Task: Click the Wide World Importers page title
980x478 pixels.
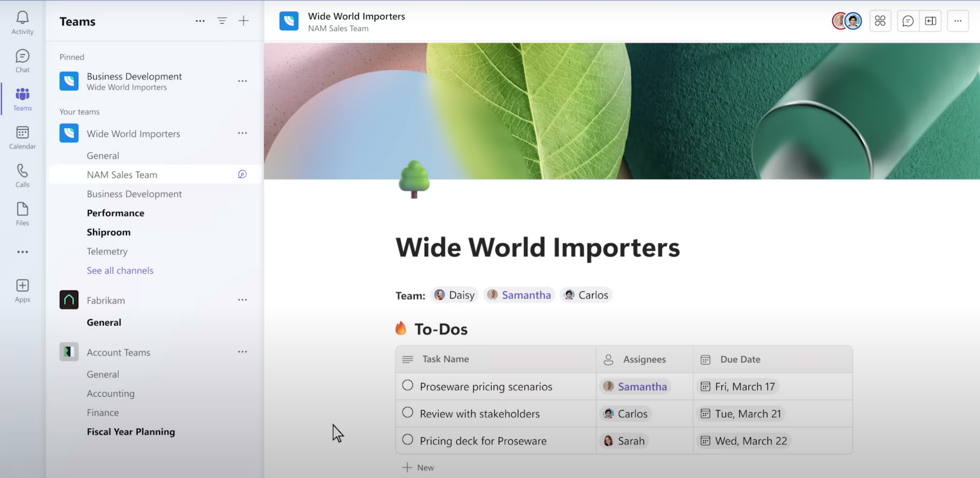Action: pos(538,247)
